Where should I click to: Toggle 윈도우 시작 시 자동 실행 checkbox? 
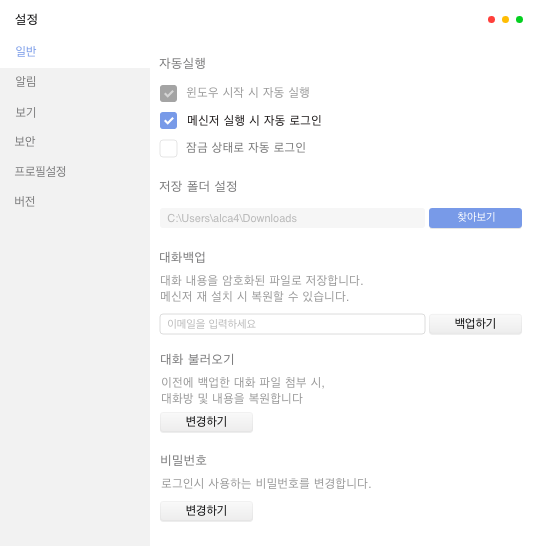point(169,93)
